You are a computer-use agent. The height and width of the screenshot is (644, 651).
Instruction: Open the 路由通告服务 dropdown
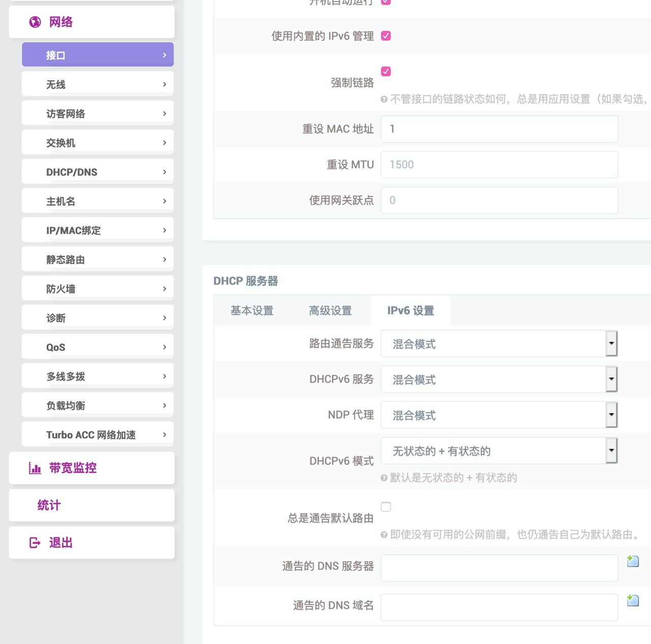click(499, 344)
